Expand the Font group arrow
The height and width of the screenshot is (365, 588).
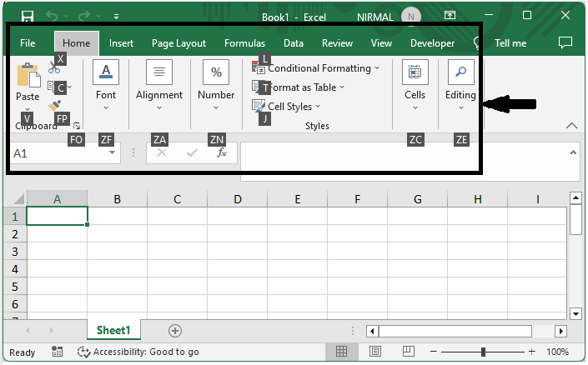coord(106,108)
